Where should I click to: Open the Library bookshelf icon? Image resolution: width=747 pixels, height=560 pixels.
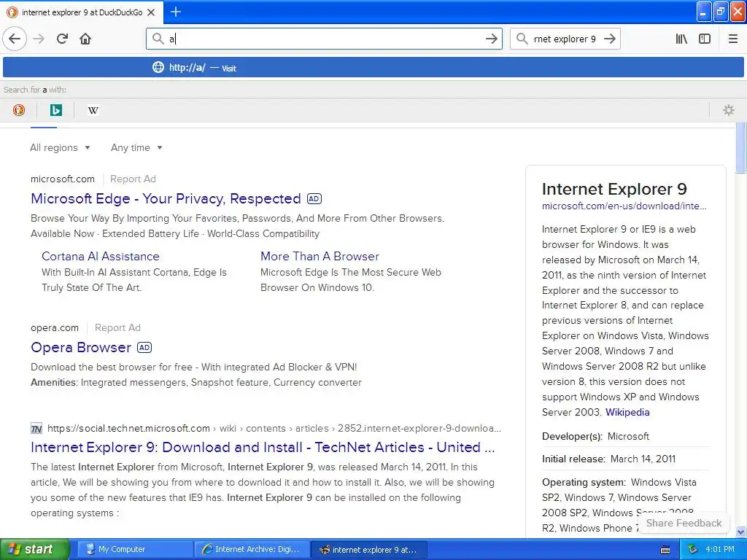681,39
